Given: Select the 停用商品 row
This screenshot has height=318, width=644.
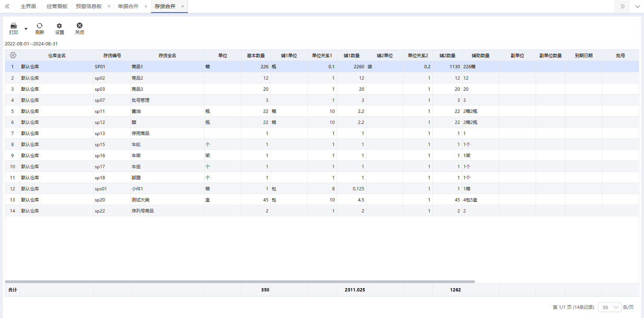Looking at the screenshot, I should (x=322, y=133).
